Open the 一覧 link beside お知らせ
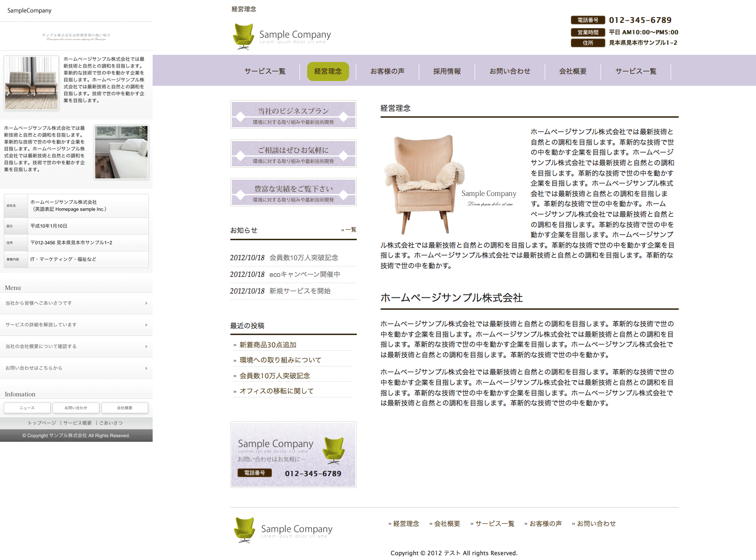The height and width of the screenshot is (560, 756). pos(351,230)
